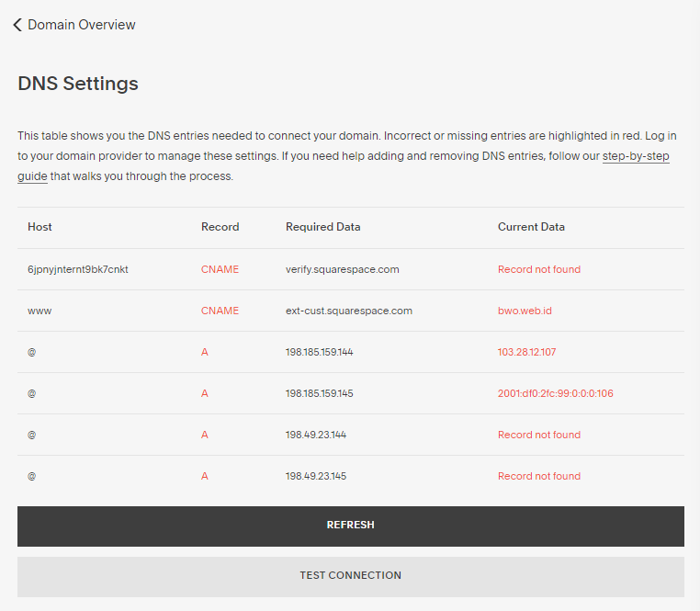Select the Current Data column header
This screenshot has height=611, width=700.
pos(531,227)
